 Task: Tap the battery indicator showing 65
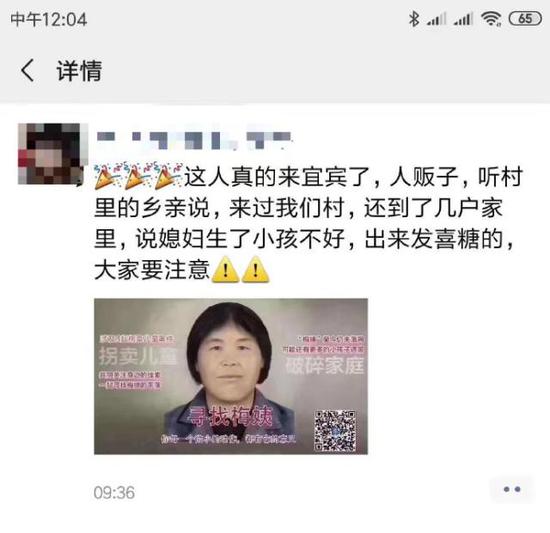point(525,19)
